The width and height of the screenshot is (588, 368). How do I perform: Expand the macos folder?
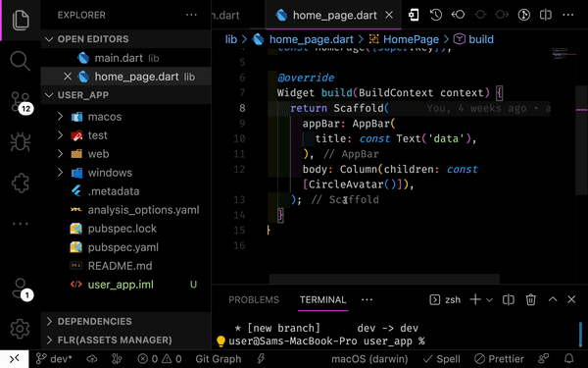point(61,117)
